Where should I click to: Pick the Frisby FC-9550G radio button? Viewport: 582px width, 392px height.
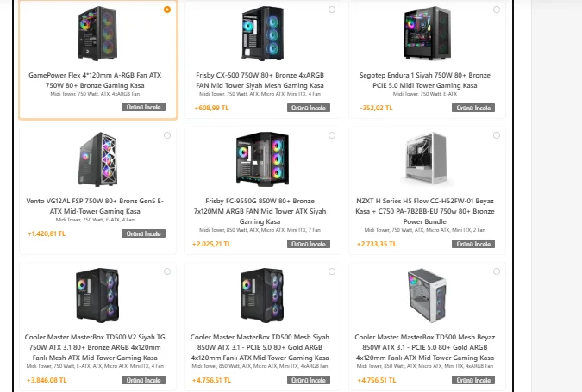tap(332, 136)
